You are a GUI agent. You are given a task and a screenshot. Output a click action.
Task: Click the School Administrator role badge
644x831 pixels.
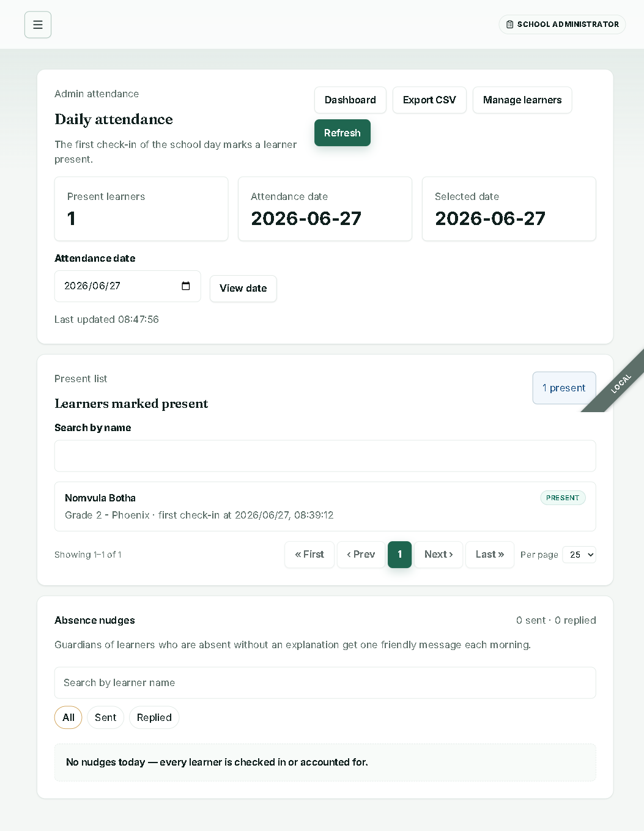click(x=562, y=24)
